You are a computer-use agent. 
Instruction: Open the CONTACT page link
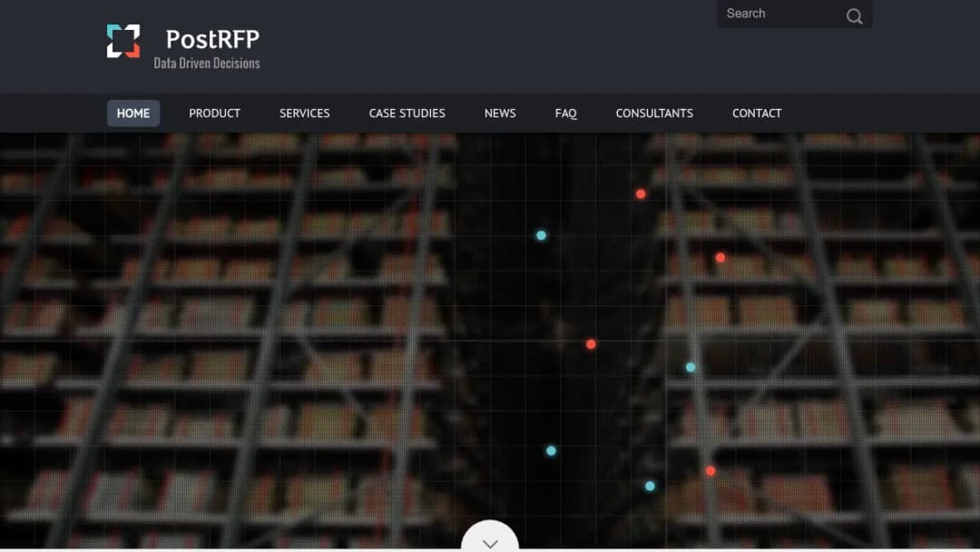(x=757, y=113)
